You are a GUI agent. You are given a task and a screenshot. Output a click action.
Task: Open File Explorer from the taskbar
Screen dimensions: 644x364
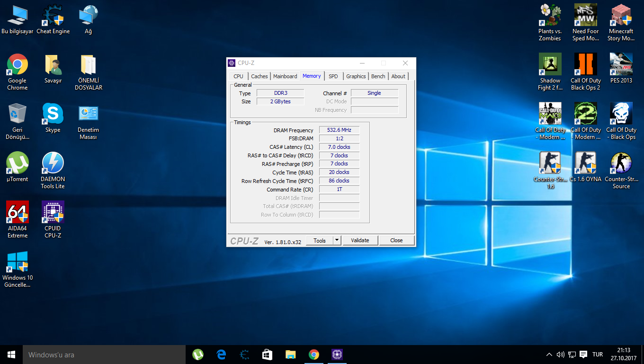click(x=291, y=355)
